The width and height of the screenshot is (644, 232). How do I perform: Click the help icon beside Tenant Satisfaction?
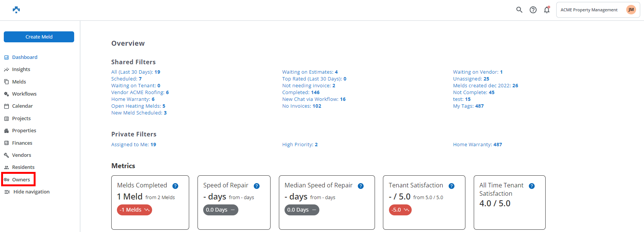pyautogui.click(x=451, y=186)
